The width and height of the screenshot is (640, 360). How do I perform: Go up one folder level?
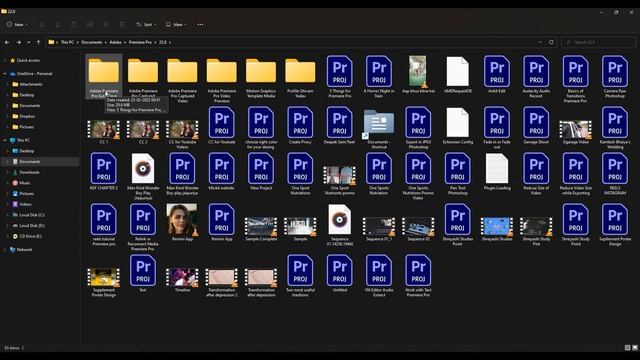click(x=38, y=42)
